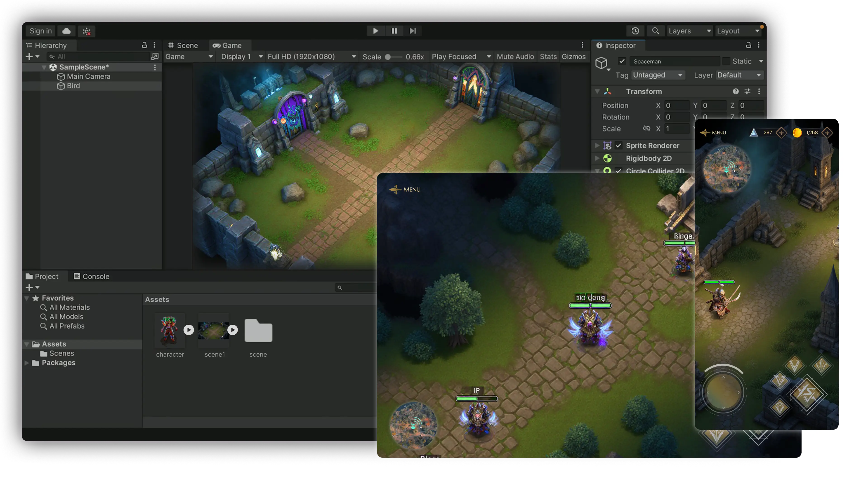868x488 pixels.
Task: Uncheck the Circle Collider 2D component
Action: click(x=619, y=171)
